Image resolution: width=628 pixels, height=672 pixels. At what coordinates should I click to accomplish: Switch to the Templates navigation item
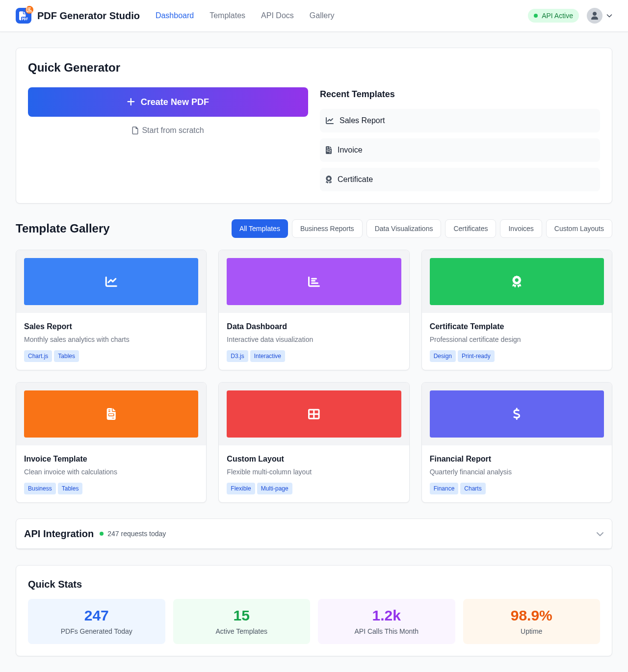(227, 15)
